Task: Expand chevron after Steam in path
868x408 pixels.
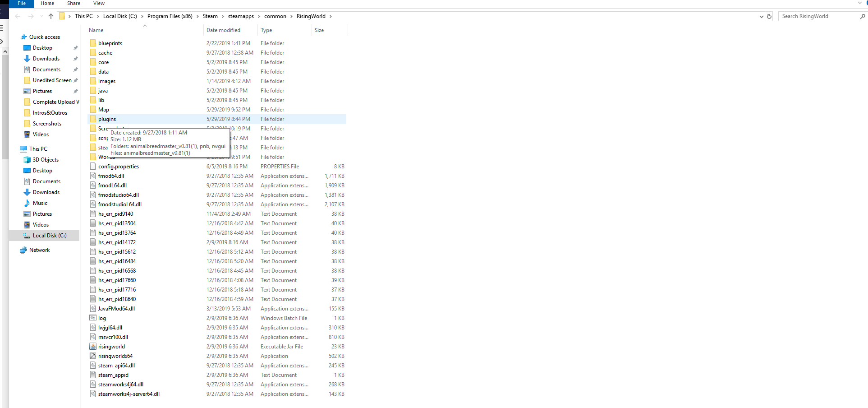Action: 223,16
